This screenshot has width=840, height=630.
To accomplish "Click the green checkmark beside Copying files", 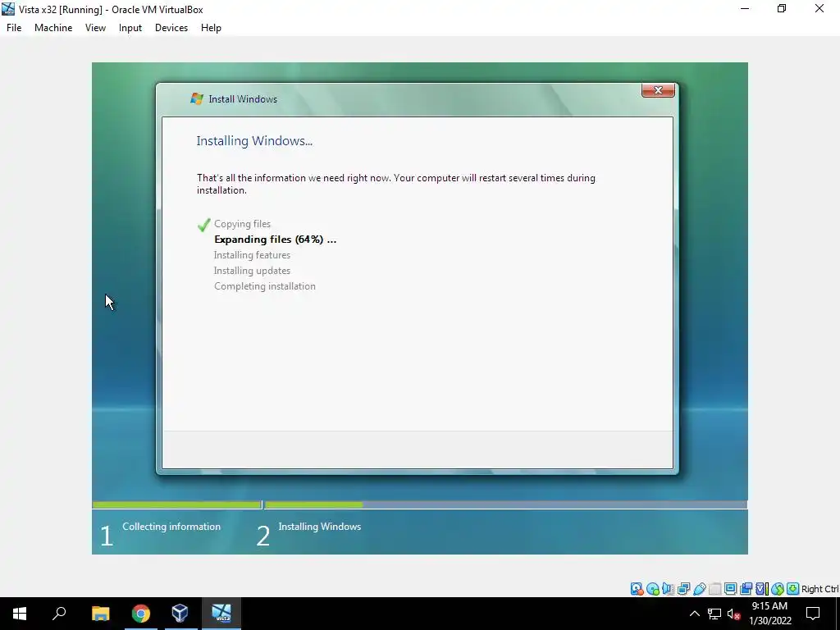I will [x=203, y=225].
